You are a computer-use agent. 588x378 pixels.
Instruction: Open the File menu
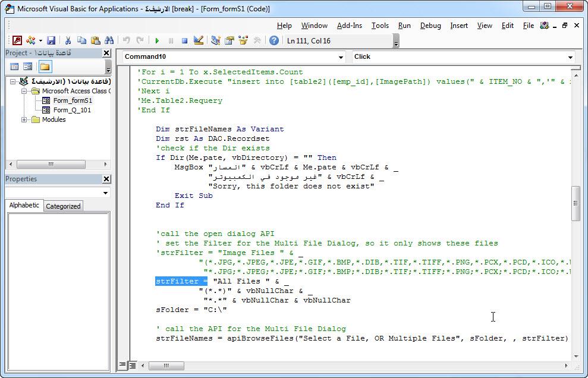529,26
